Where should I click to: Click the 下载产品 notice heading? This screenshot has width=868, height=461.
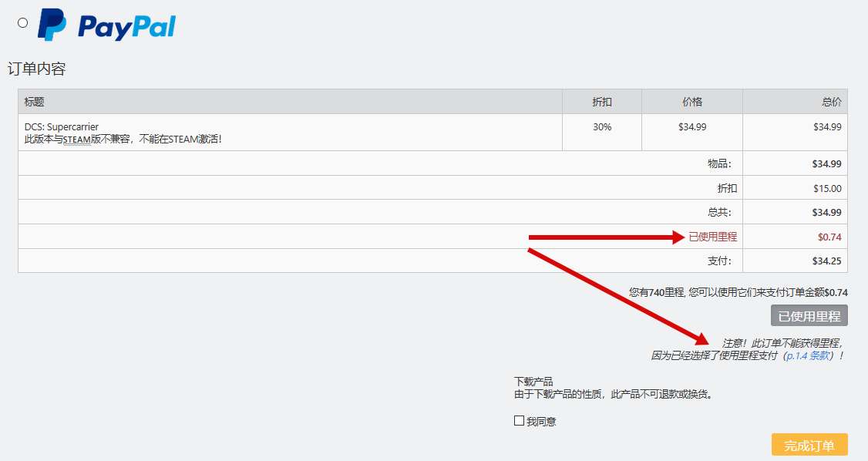click(x=533, y=382)
